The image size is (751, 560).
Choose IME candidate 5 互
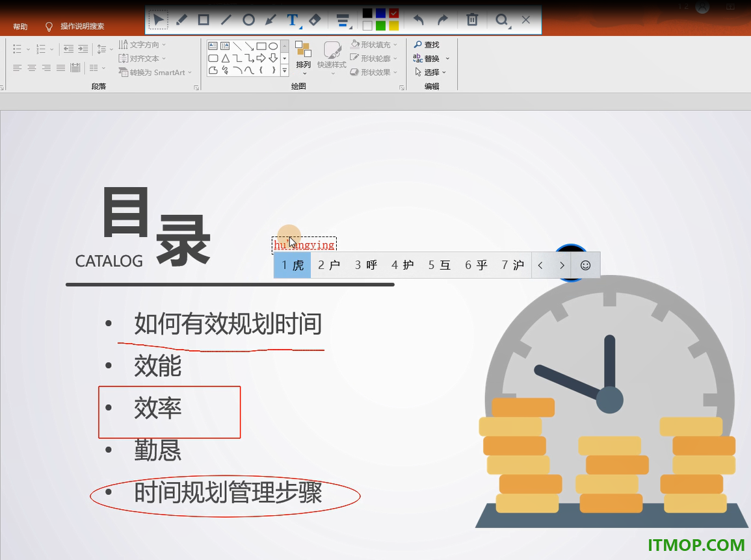pyautogui.click(x=439, y=265)
